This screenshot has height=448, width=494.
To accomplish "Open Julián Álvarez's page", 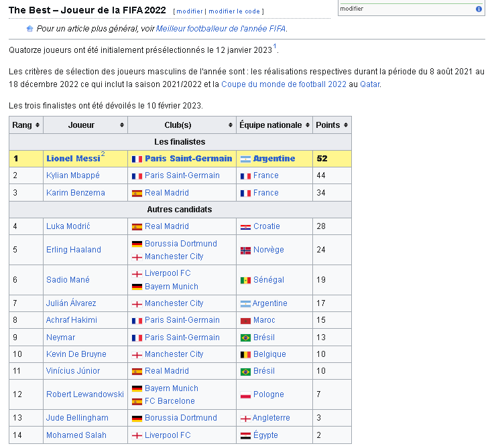I will (71, 303).
